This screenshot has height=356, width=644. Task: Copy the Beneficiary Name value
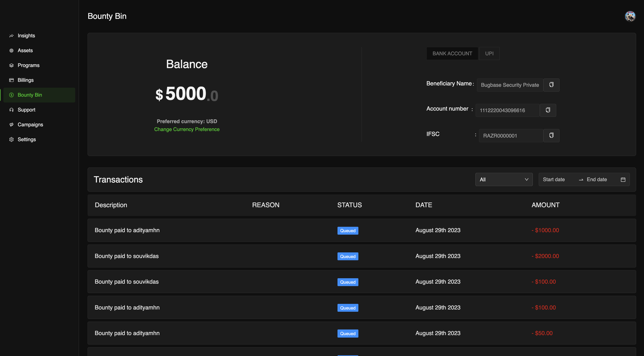click(x=551, y=85)
